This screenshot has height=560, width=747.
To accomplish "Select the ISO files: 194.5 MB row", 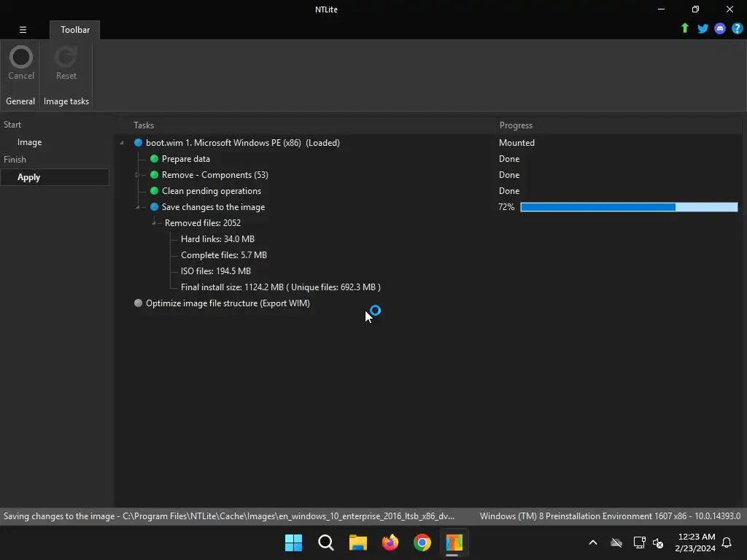I will coord(216,271).
